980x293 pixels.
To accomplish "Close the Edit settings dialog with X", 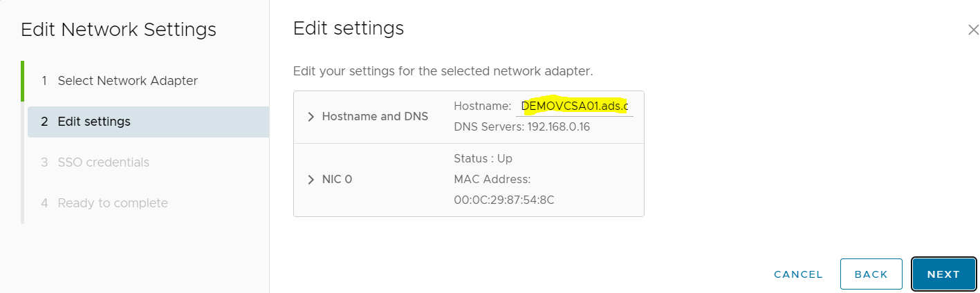I will [973, 30].
